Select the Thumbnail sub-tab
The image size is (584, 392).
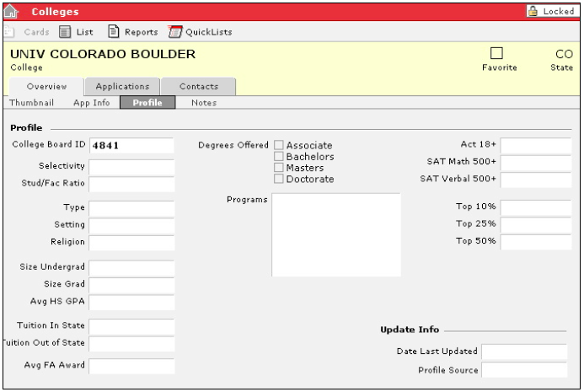click(x=32, y=103)
